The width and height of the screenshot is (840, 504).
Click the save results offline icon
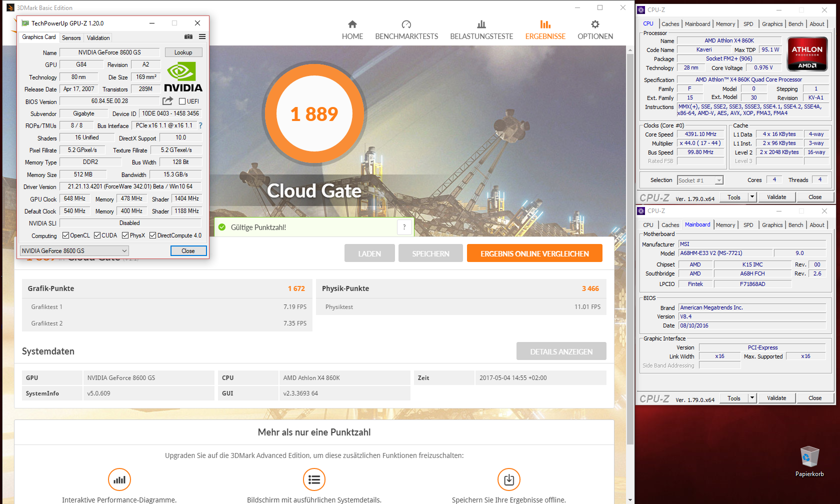click(509, 479)
